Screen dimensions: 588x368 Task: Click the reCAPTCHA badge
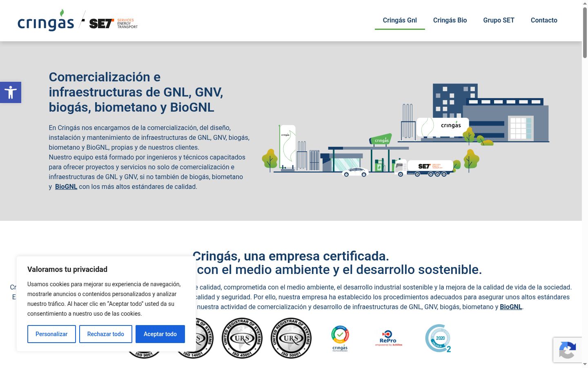click(568, 350)
